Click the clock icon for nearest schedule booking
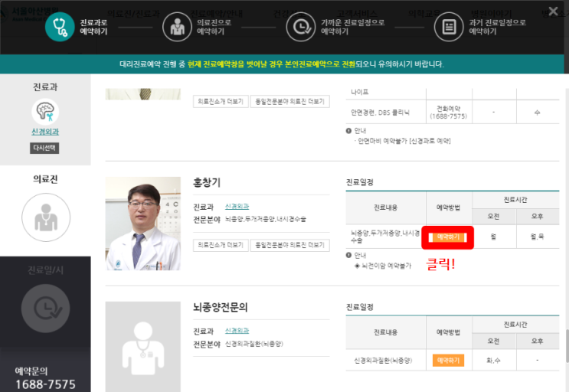The image size is (569, 392). pos(301,27)
